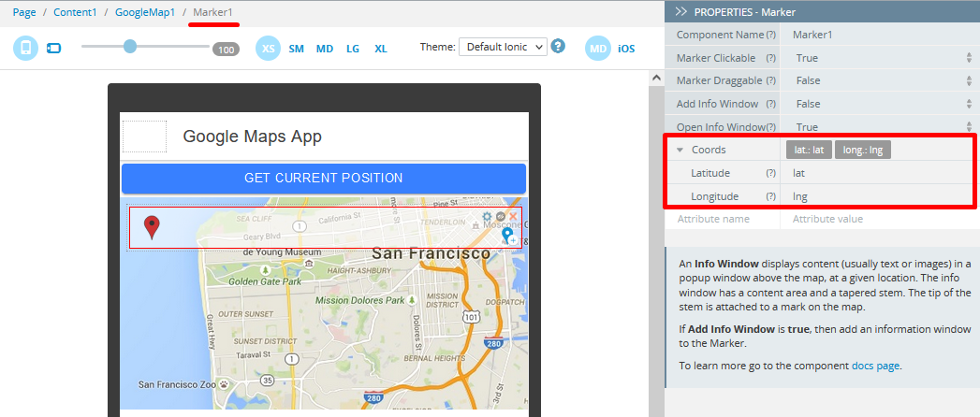The height and width of the screenshot is (417, 980).
Task: Select XL screen size
Action: [x=381, y=49]
